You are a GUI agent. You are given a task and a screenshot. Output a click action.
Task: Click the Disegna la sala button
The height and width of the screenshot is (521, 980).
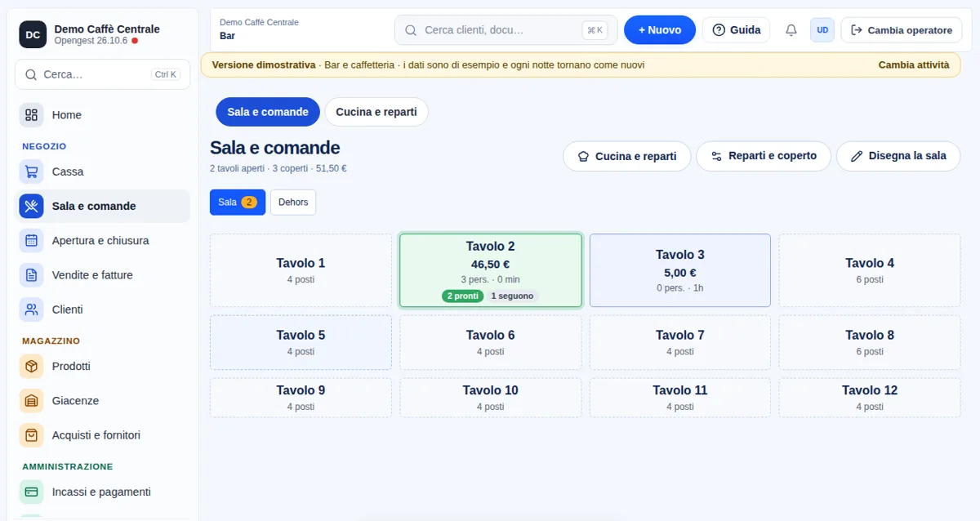coord(898,156)
